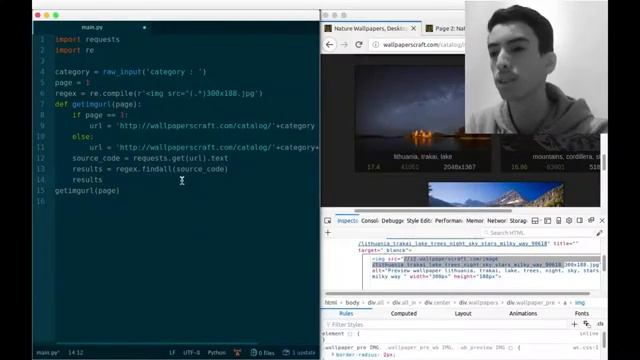Open DevTools settings gear
The image size is (640, 360).
point(569,221)
